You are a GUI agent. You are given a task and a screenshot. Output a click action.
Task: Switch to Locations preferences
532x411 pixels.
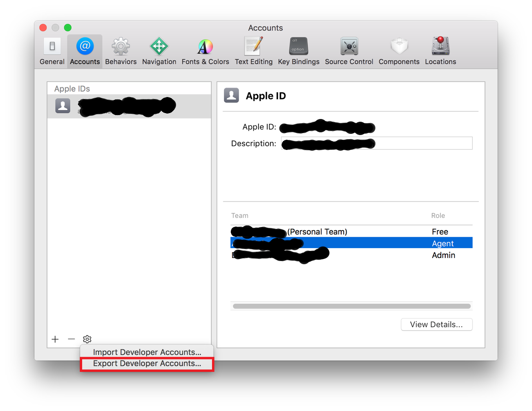[x=440, y=51]
